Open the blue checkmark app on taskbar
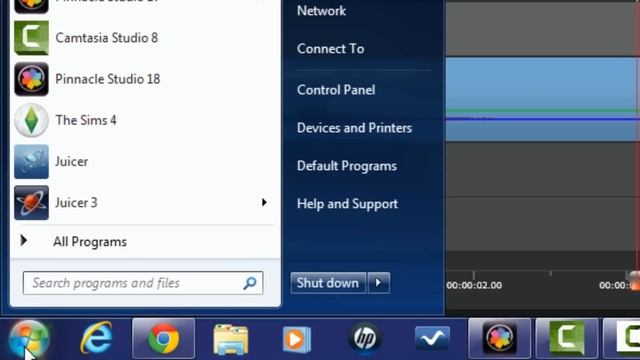This screenshot has height=360, width=640. pyautogui.click(x=432, y=339)
